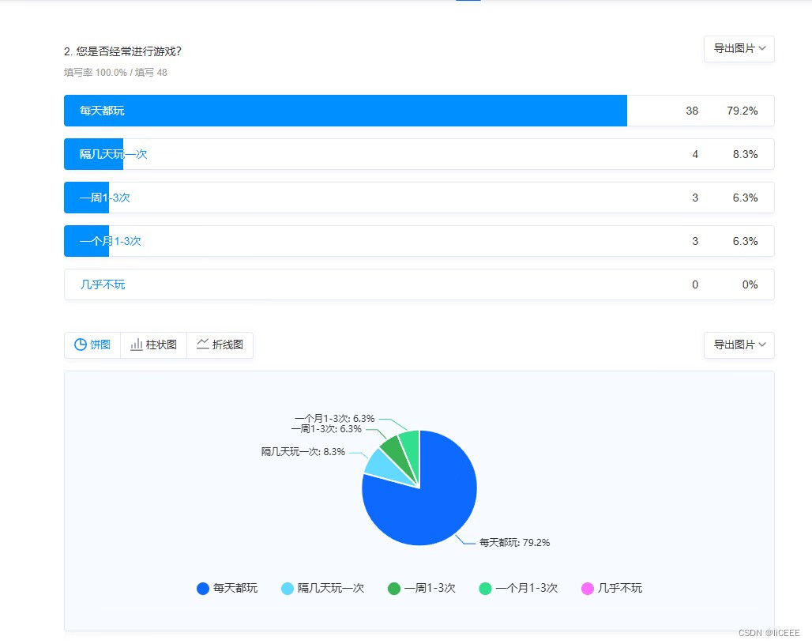Open the 导出图片 dropdown below the chart
The height and width of the screenshot is (644, 812).
(739, 345)
